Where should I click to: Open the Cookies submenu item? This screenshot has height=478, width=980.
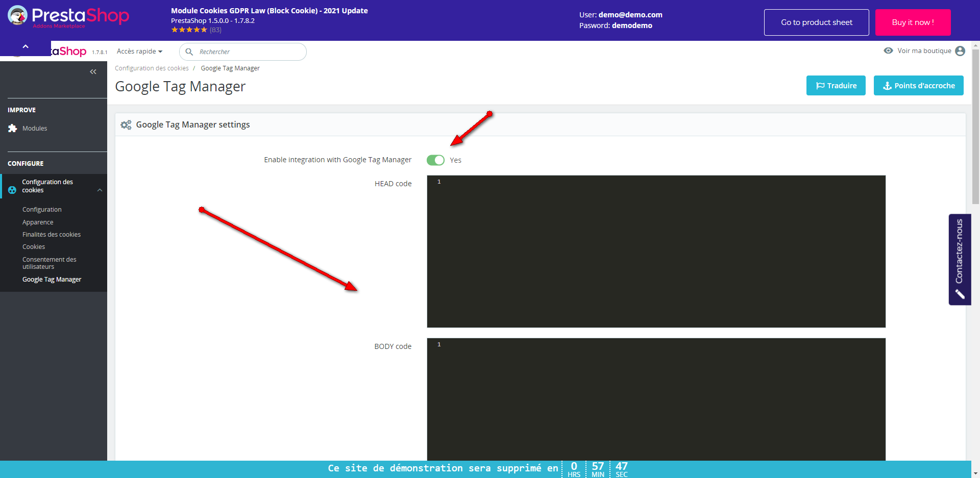[x=34, y=247]
